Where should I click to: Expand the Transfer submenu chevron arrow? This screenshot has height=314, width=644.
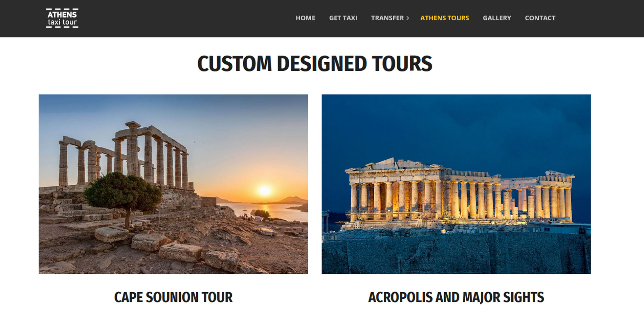[x=408, y=18]
